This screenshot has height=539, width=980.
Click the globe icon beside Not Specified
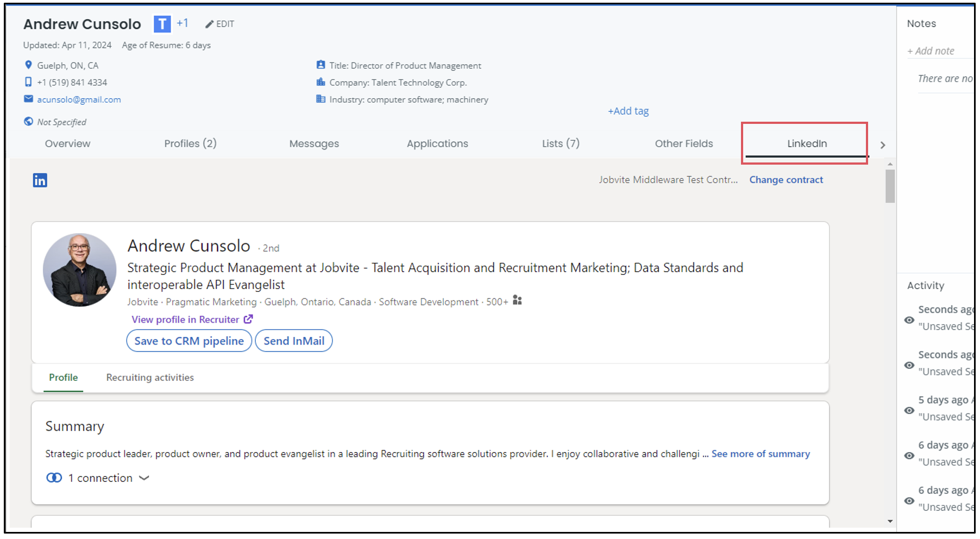coord(28,121)
